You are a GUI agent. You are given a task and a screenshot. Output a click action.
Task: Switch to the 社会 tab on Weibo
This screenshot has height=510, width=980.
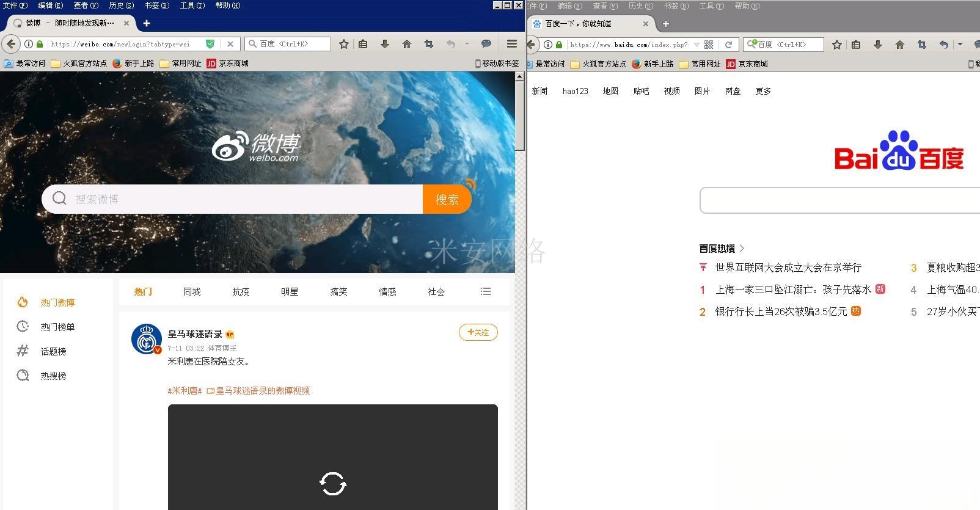click(436, 291)
